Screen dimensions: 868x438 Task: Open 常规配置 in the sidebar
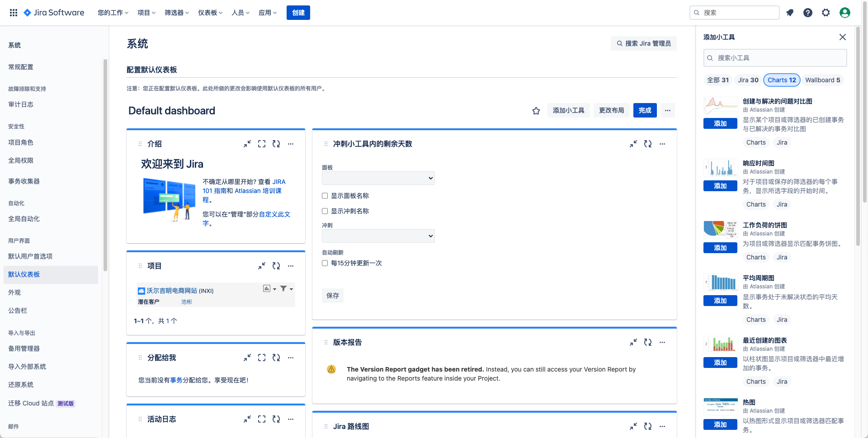[21, 67]
